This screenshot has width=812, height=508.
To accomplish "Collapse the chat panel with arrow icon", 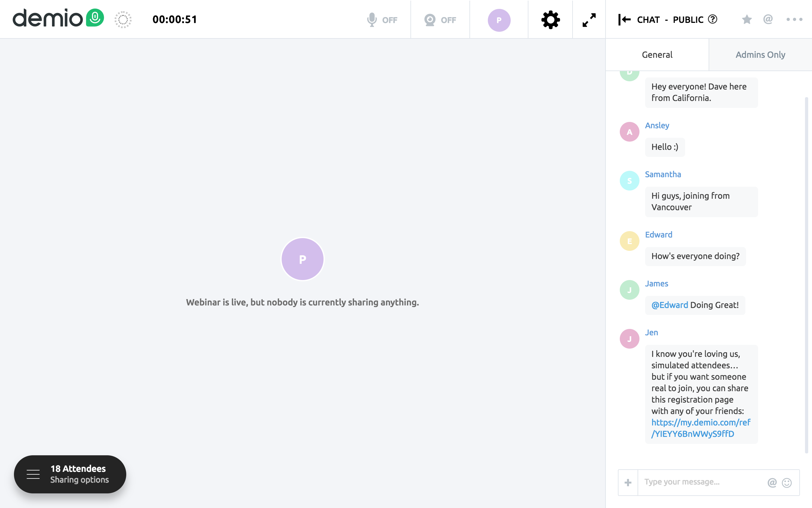I will pos(625,19).
